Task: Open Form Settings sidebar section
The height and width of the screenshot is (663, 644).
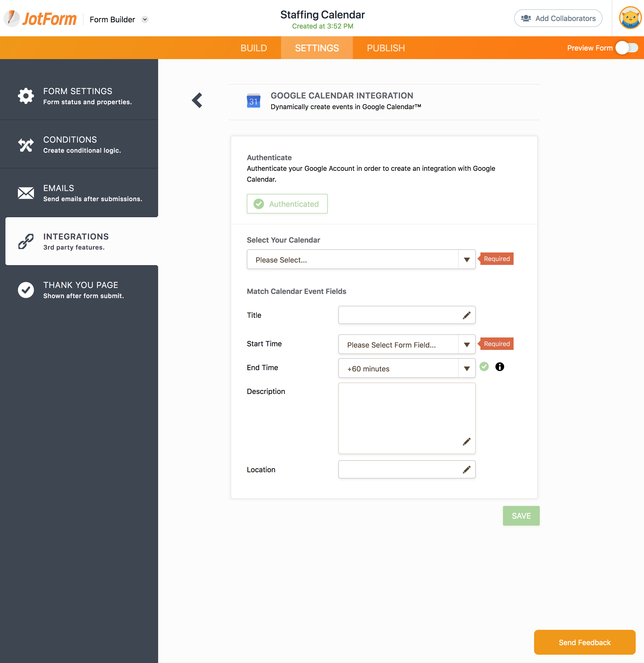Action: [79, 96]
